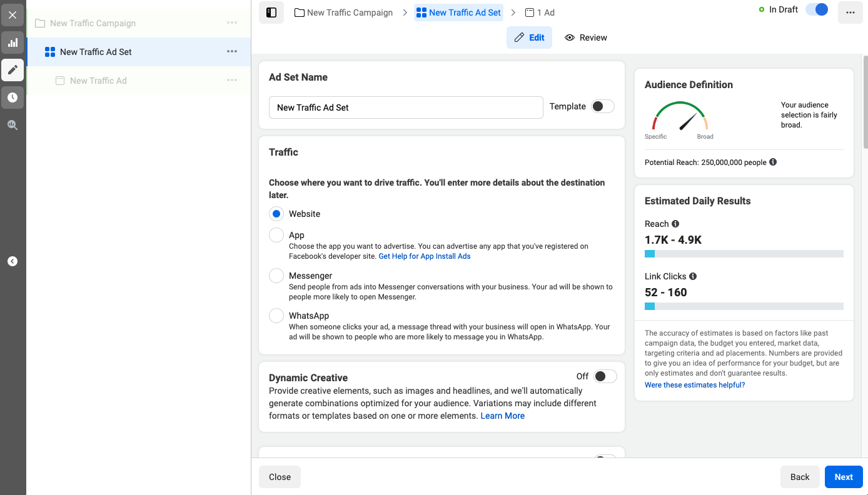Click the Reach estimate bar
The image size is (868, 495).
pyautogui.click(x=744, y=254)
